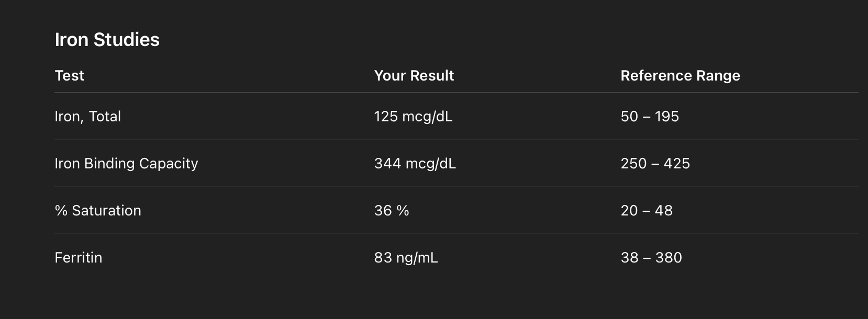This screenshot has height=319, width=868.
Task: Click the Iron Studies heading
Action: (107, 40)
